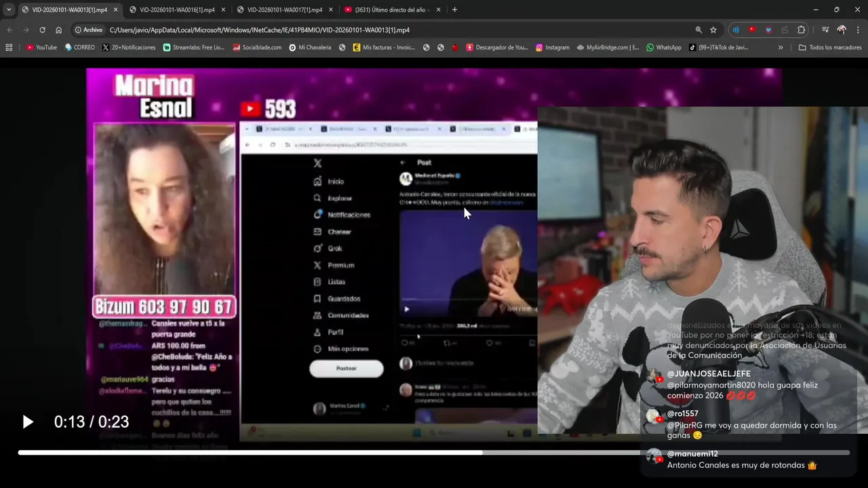The height and width of the screenshot is (488, 868).
Task: Close the VID-20260101-WA0017[1].mp4 tab
Action: click(330, 9)
